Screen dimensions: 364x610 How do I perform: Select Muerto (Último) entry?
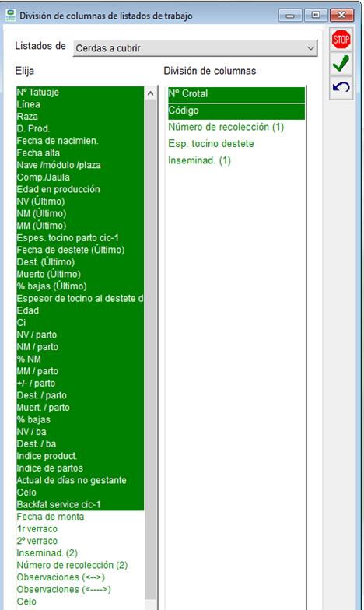80,274
